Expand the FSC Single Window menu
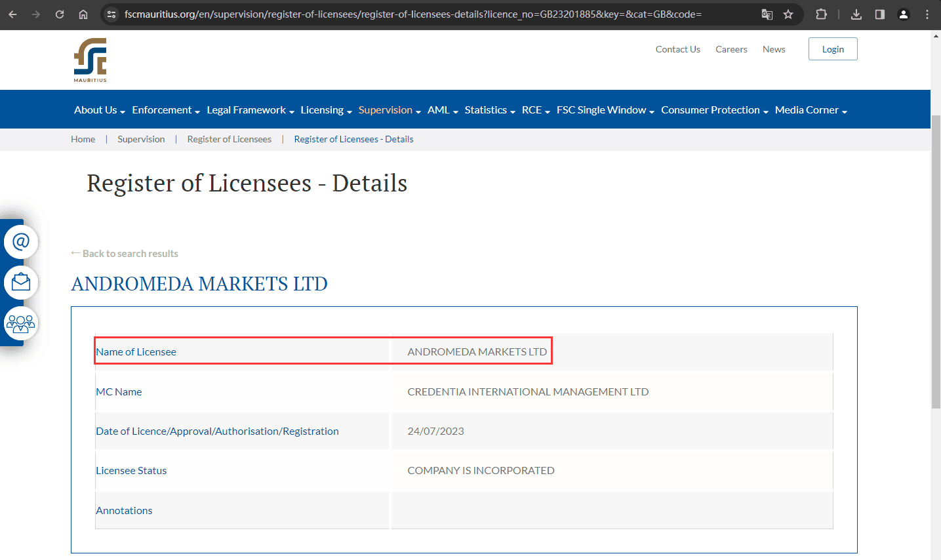Screen dimensions: 941x560 (605, 110)
